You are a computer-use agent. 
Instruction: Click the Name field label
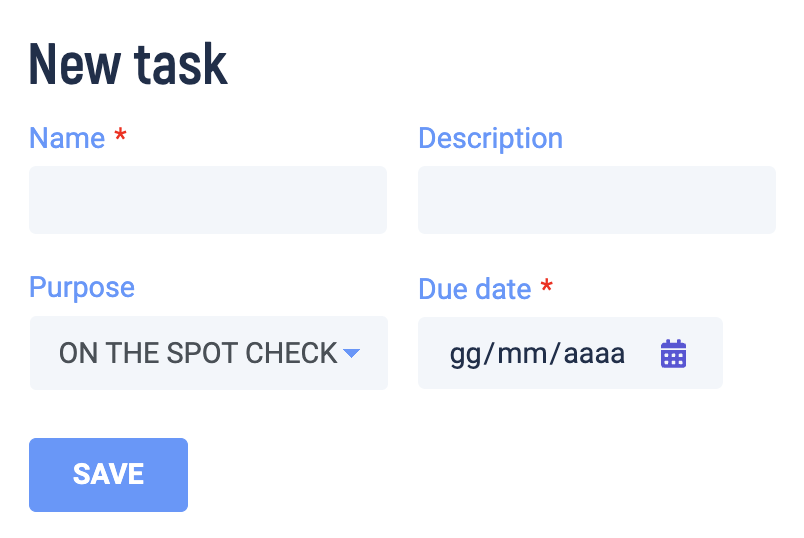[x=67, y=138]
